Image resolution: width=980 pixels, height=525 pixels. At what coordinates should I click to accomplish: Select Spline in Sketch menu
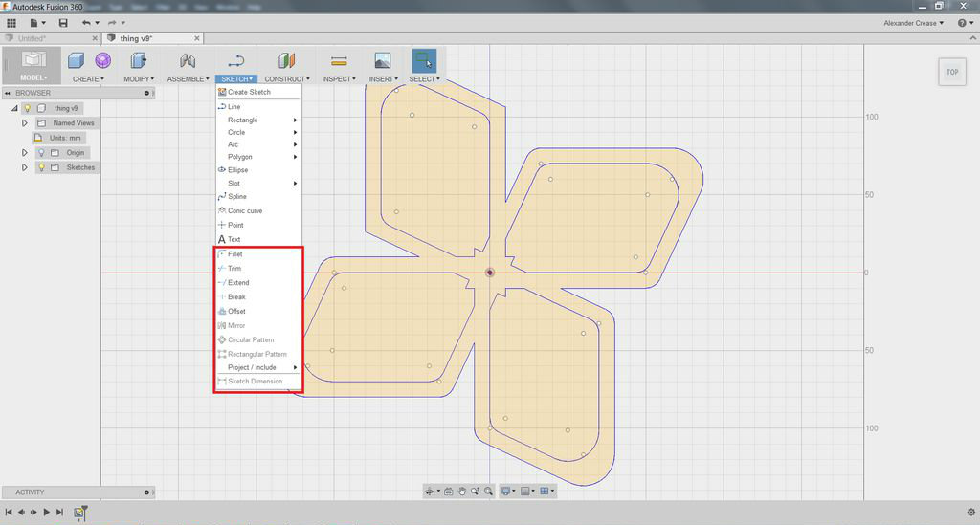coord(258,196)
